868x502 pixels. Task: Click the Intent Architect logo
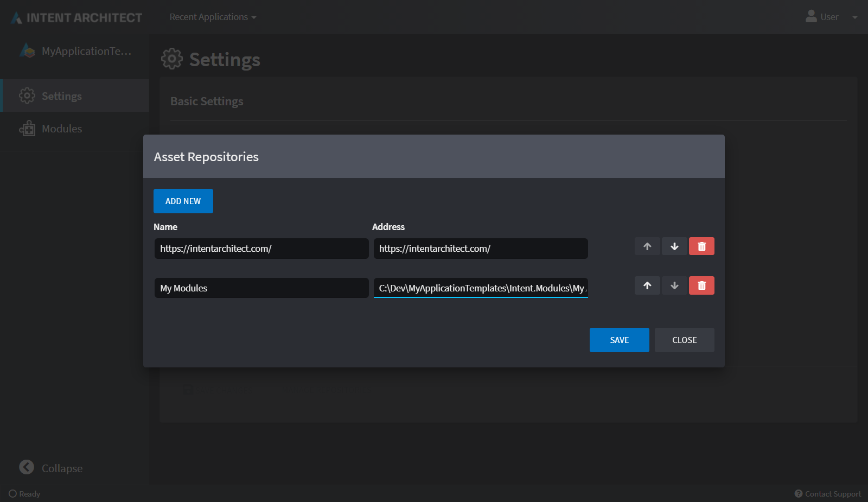coord(75,17)
